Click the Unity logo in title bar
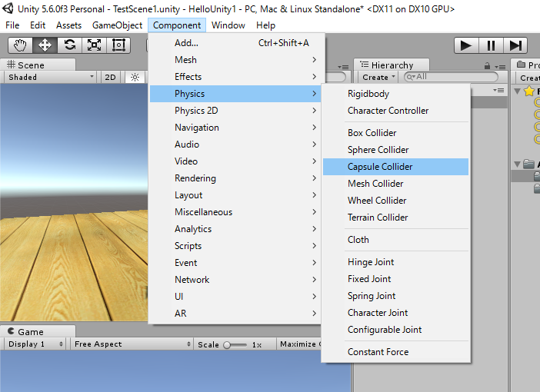540x392 pixels. click(x=8, y=8)
